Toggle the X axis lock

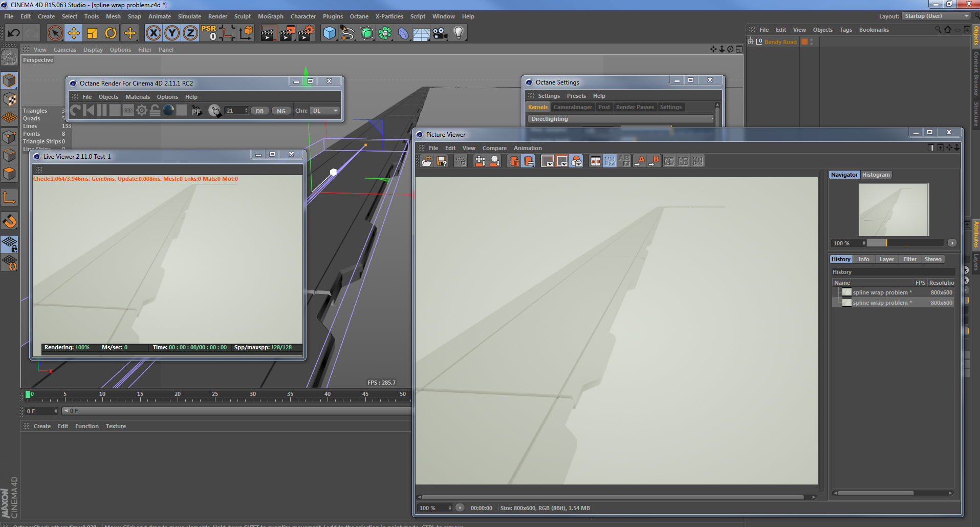tap(153, 33)
